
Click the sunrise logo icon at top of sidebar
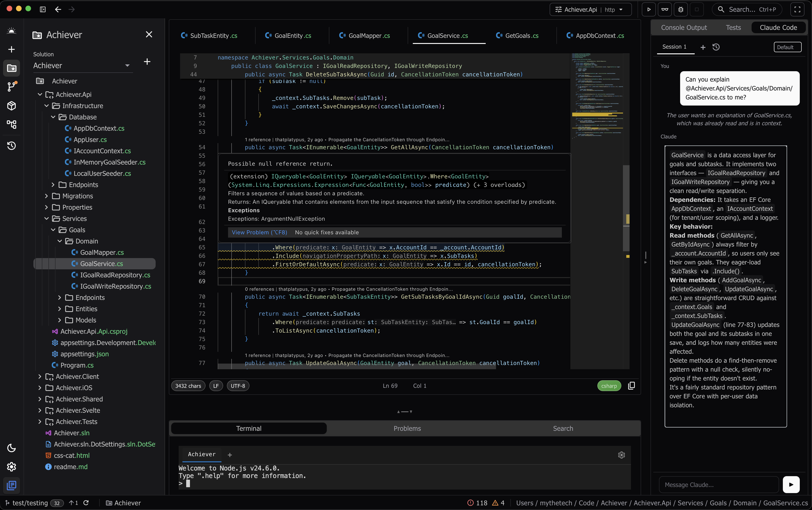(x=12, y=31)
